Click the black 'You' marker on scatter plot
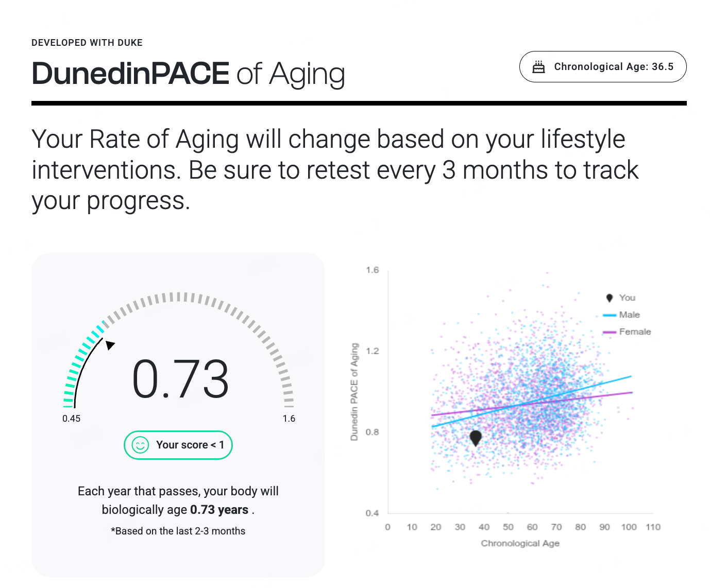The image size is (710, 588). tap(476, 438)
